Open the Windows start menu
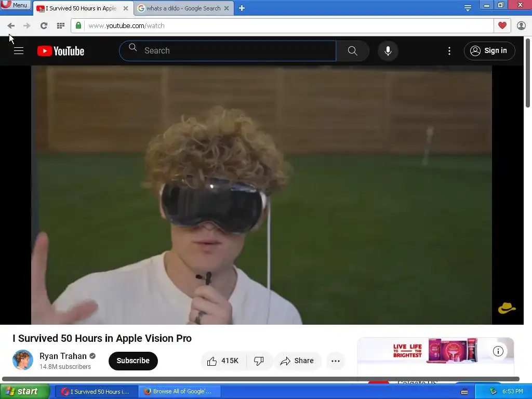The height and width of the screenshot is (399, 532). [24, 391]
